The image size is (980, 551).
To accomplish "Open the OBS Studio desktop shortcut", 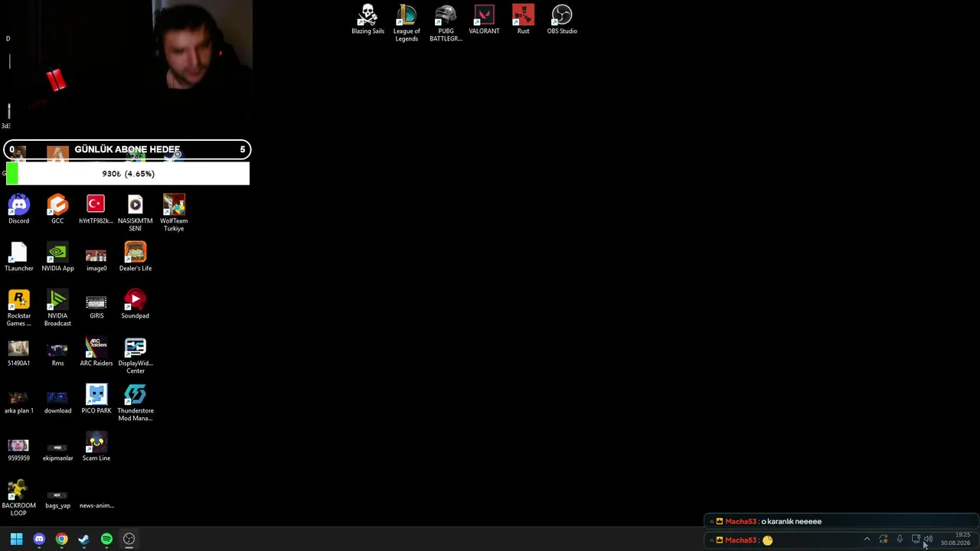I will 562,20.
